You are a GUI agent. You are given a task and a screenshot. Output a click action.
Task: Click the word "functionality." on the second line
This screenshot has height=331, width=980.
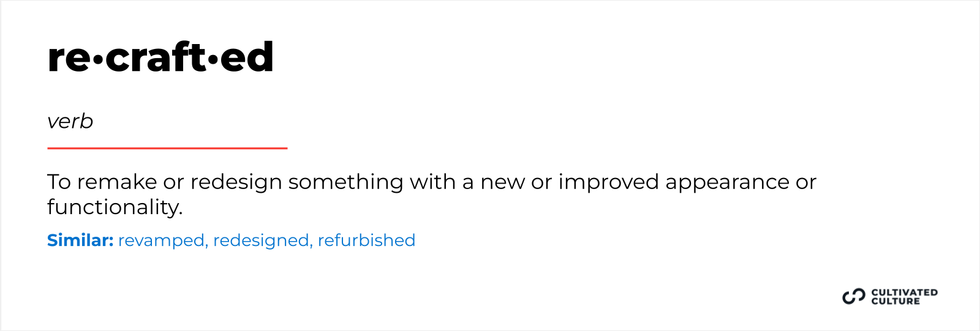click(115, 207)
